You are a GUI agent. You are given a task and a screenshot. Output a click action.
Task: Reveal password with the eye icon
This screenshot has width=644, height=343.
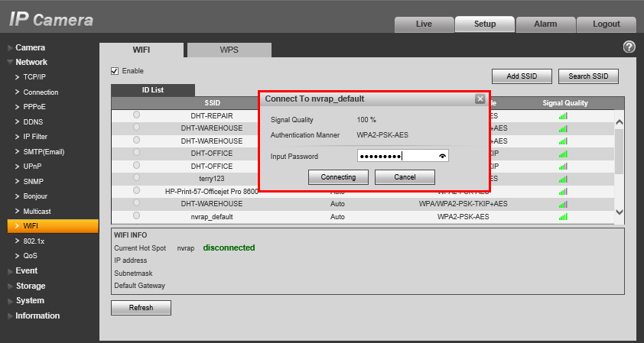click(442, 157)
